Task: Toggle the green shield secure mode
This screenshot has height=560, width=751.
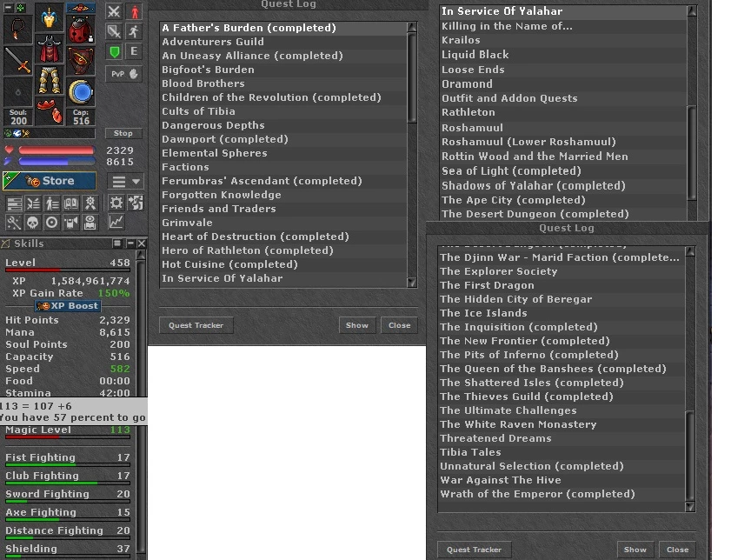Action: click(114, 51)
